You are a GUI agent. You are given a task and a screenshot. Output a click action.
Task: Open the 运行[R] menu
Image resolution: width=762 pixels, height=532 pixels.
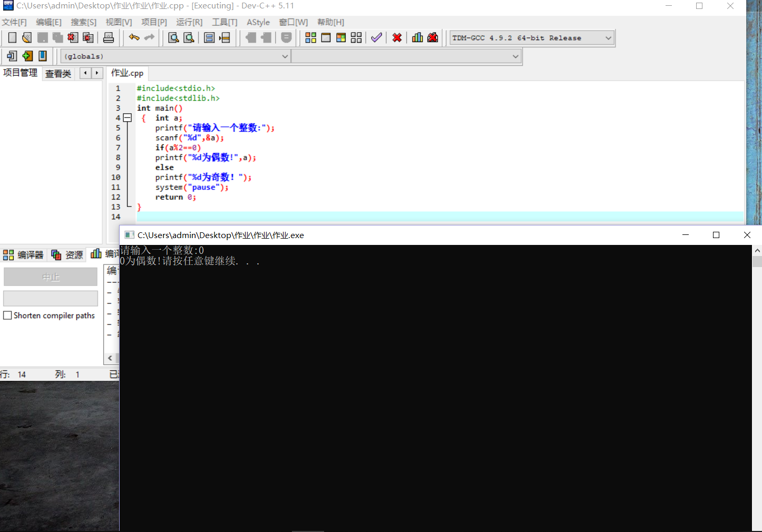[189, 22]
